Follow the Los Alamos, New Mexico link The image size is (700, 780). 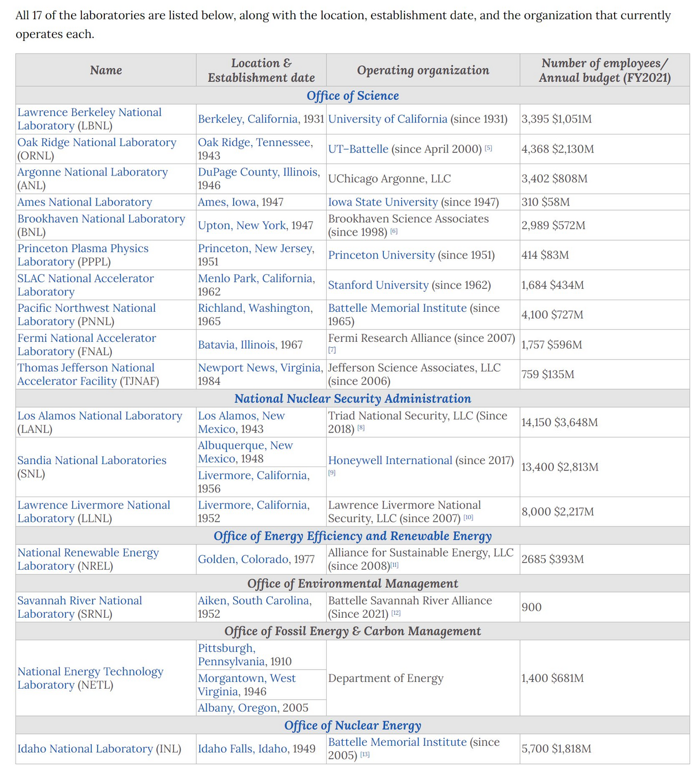point(241,422)
